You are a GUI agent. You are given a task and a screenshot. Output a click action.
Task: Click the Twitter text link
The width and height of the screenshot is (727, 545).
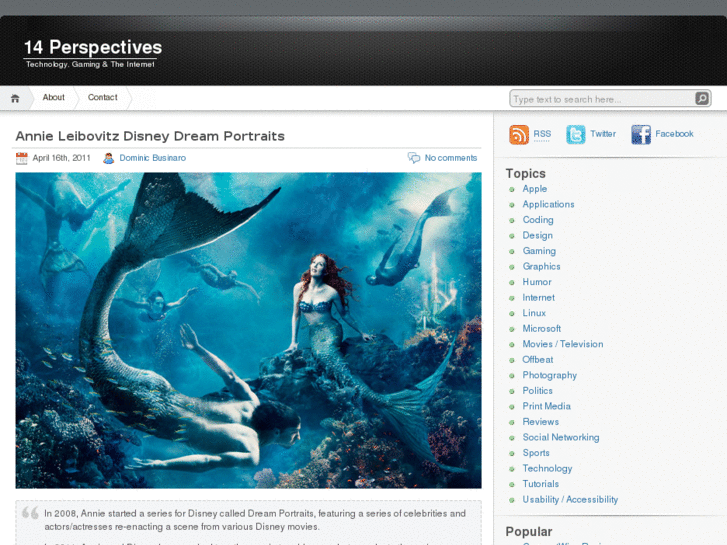click(x=603, y=134)
